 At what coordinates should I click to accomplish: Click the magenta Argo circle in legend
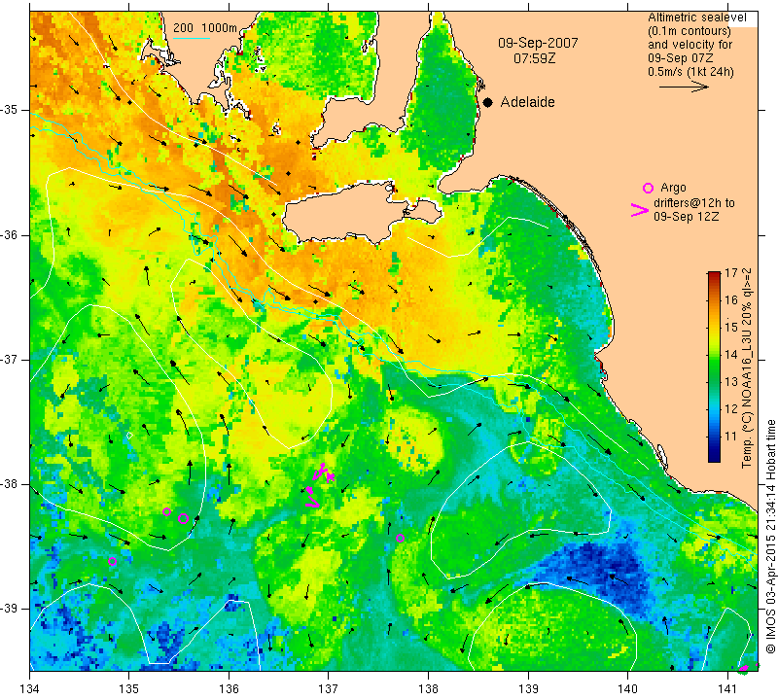(648, 188)
